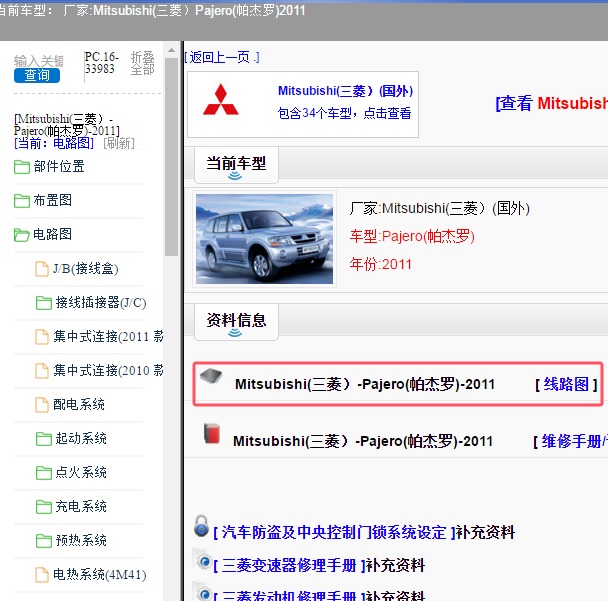Click the 资料信息 tab header
The width and height of the screenshot is (608, 601).
pos(236,322)
